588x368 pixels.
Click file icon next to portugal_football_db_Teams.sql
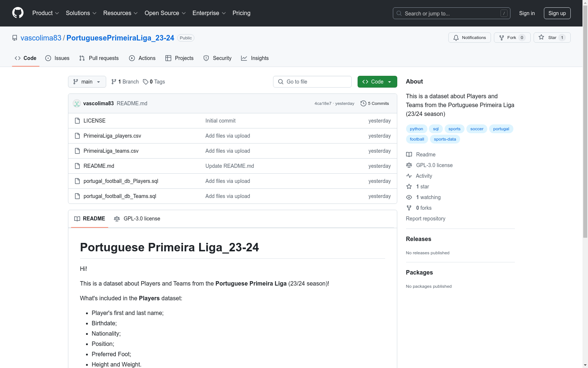tap(77, 196)
